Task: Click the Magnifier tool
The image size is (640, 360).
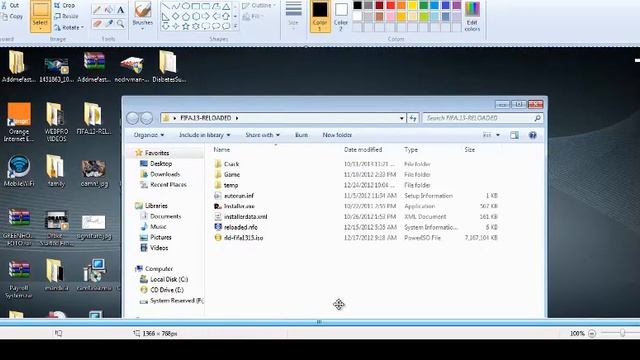Action: pos(120,24)
